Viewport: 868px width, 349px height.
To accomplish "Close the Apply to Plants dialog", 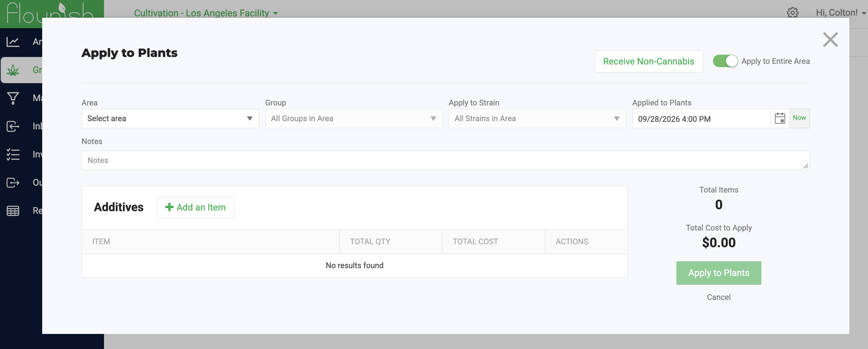I will point(830,40).
